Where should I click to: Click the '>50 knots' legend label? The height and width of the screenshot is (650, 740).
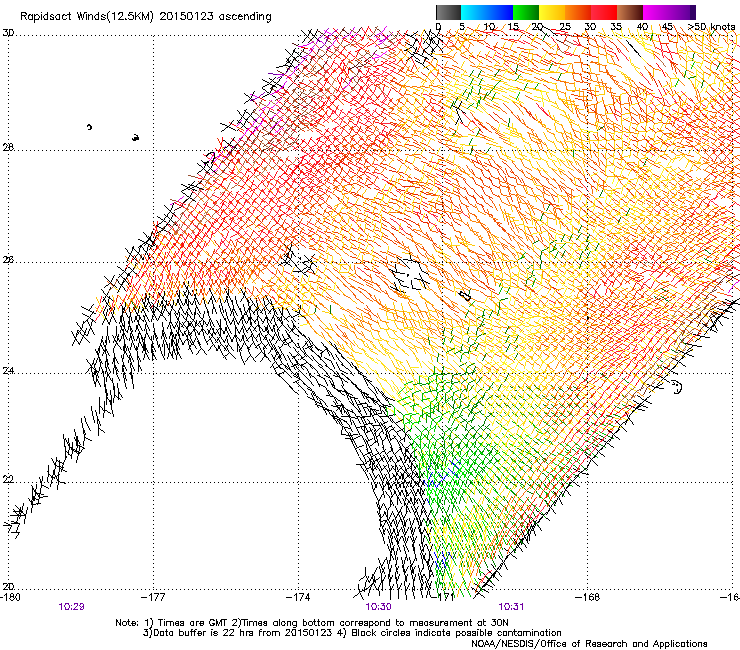tap(712, 26)
